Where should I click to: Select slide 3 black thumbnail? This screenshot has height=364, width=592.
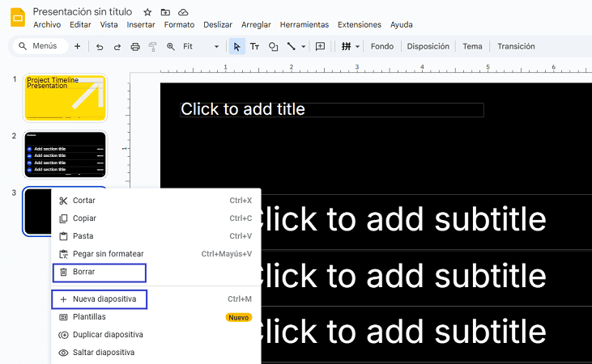pos(37,211)
